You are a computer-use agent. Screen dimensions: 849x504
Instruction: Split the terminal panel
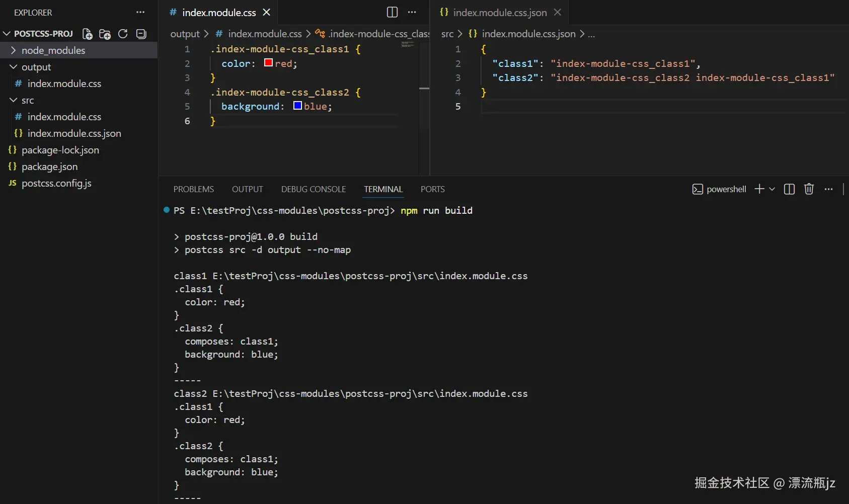tap(789, 189)
